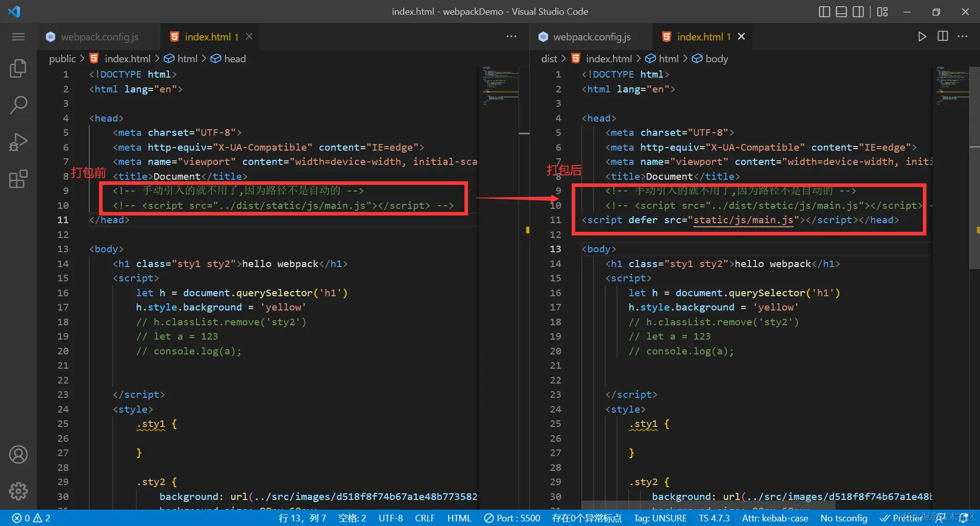Click index.html breadcrumb in left editor
Image resolution: width=980 pixels, height=526 pixels.
[128, 59]
